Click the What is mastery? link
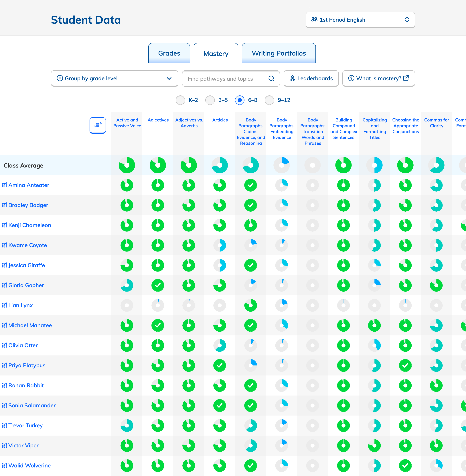 (x=378, y=79)
